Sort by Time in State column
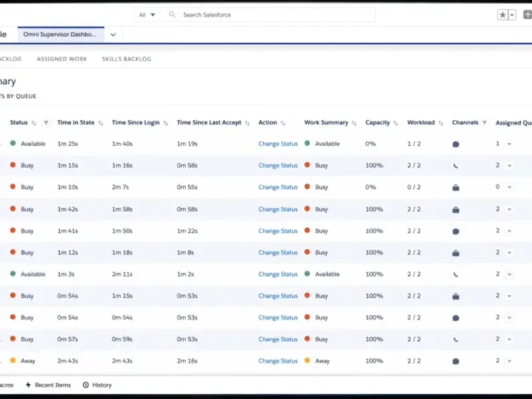Viewport: 532px width, 399px height. (x=100, y=123)
